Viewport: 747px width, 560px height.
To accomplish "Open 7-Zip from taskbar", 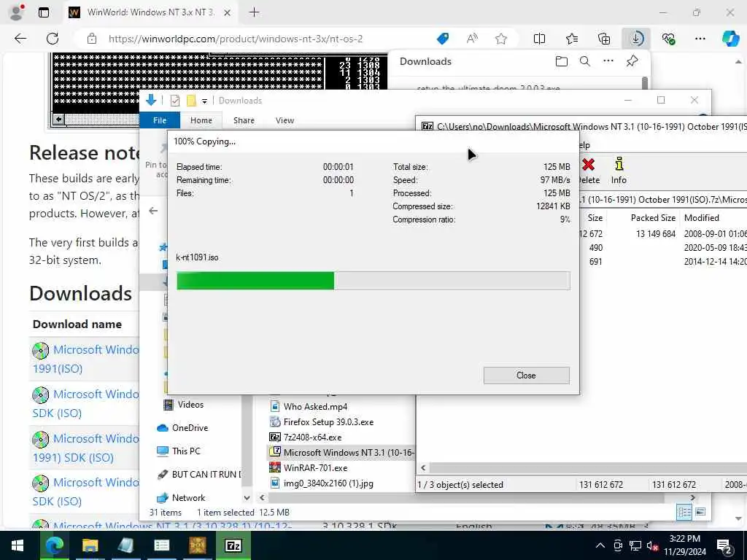I will 233,545.
